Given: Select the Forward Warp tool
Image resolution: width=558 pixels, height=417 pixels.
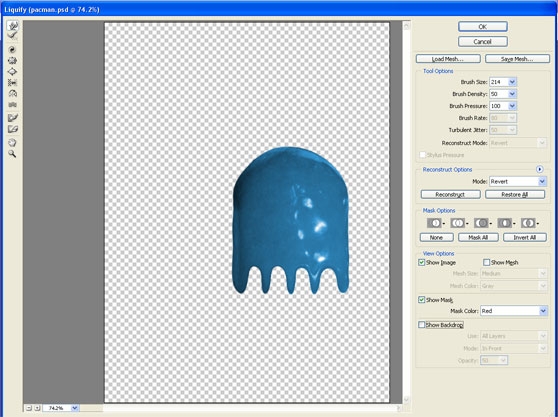Looking at the screenshot, I should 13,26.
